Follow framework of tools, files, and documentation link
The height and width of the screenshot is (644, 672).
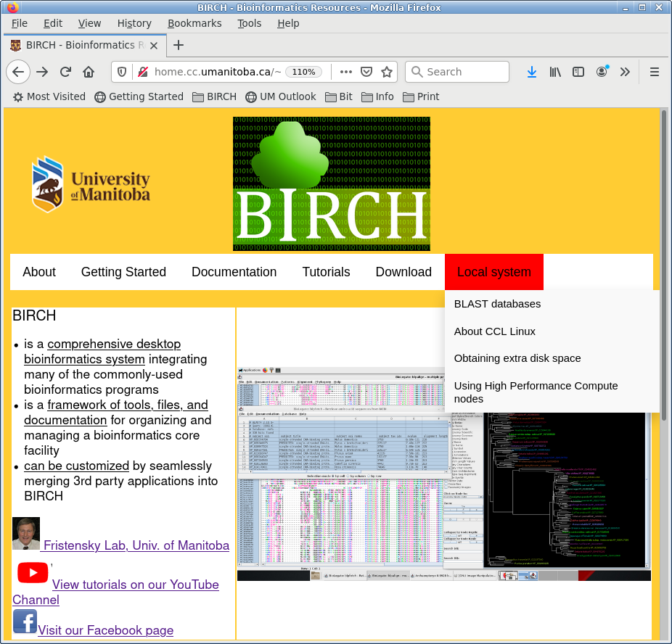[116, 413]
